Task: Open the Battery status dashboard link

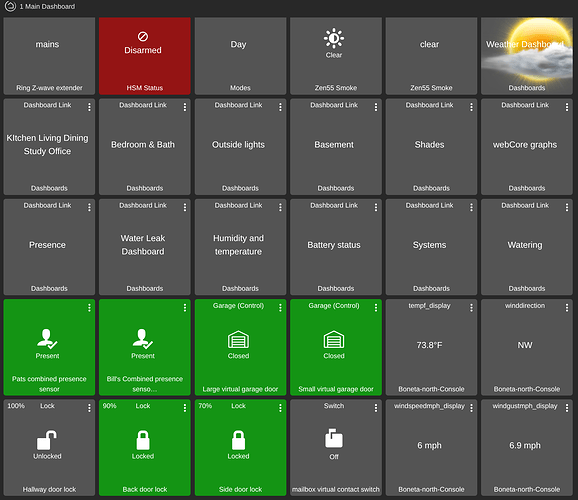Action: [x=335, y=247]
